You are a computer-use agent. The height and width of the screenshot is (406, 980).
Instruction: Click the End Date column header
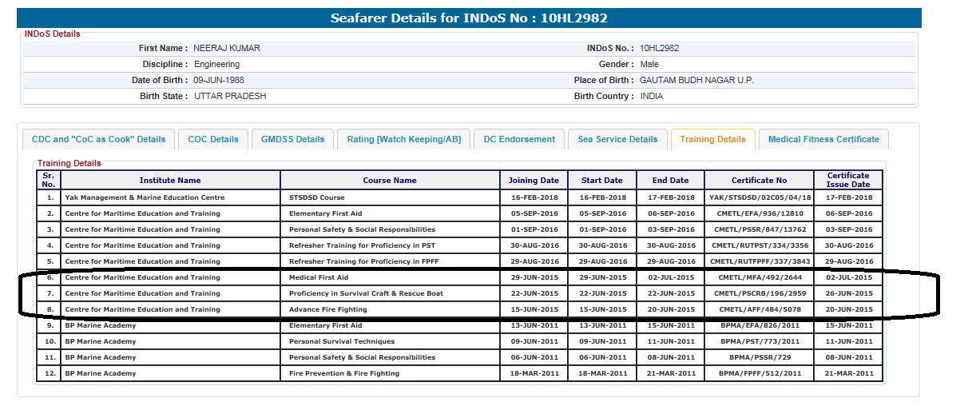(670, 181)
